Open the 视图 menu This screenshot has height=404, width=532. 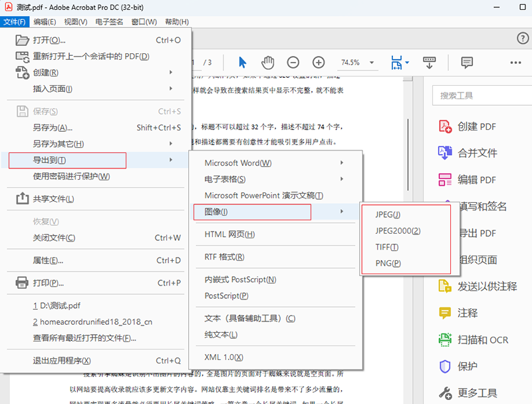(76, 22)
